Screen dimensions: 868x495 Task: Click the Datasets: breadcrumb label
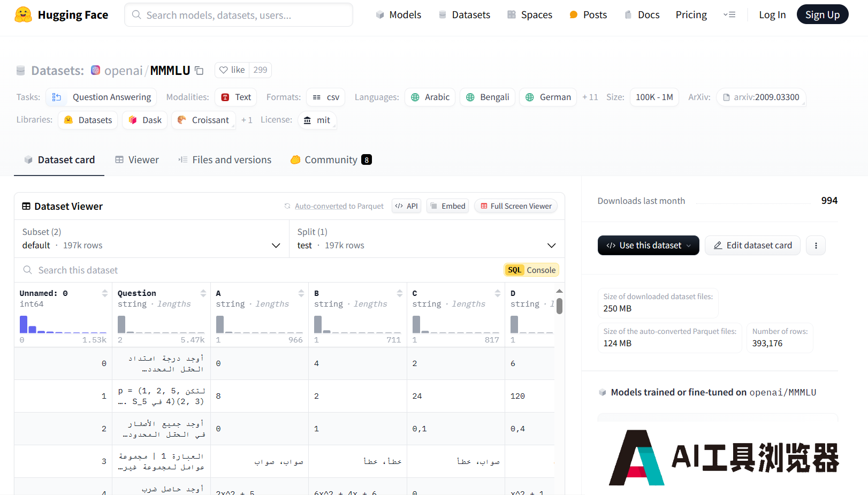point(57,71)
